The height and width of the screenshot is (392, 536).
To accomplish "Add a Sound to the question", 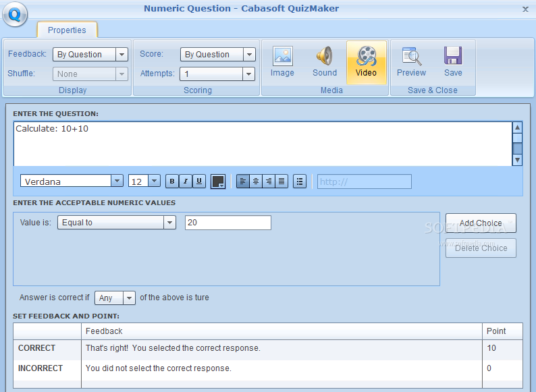I will pyautogui.click(x=325, y=62).
